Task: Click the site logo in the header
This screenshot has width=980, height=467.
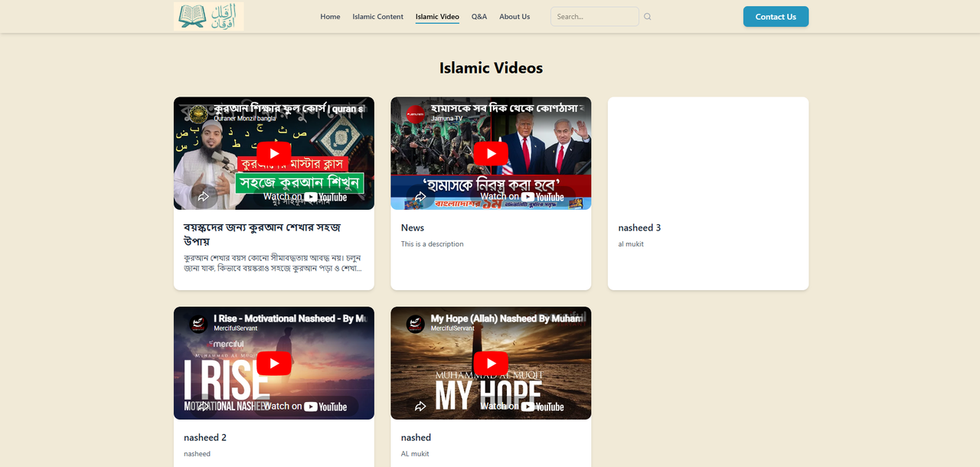Action: (208, 16)
